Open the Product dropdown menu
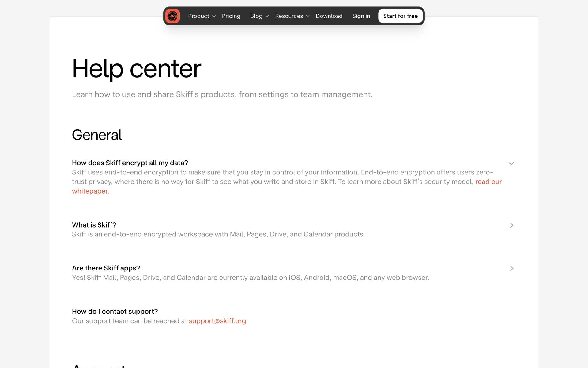This screenshot has height=368, width=588. pyautogui.click(x=198, y=16)
